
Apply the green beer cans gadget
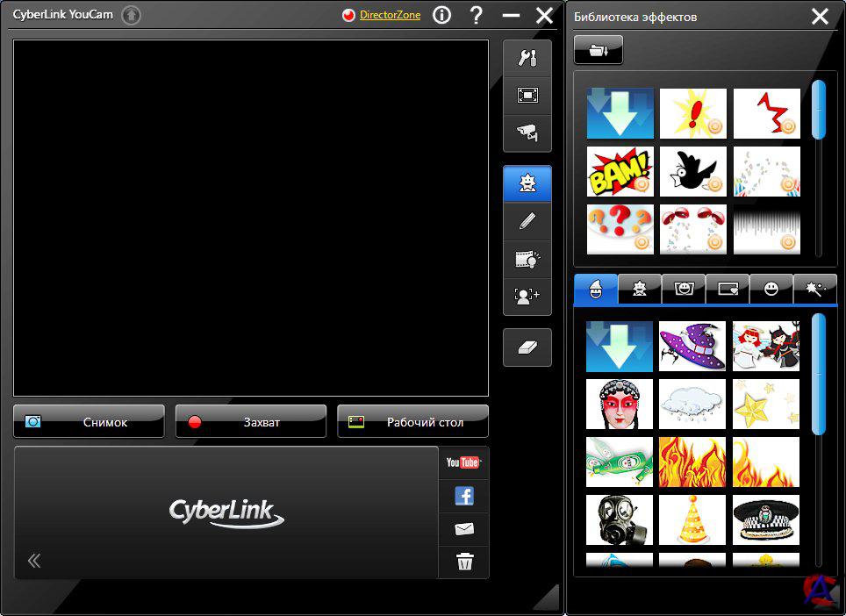click(620, 462)
